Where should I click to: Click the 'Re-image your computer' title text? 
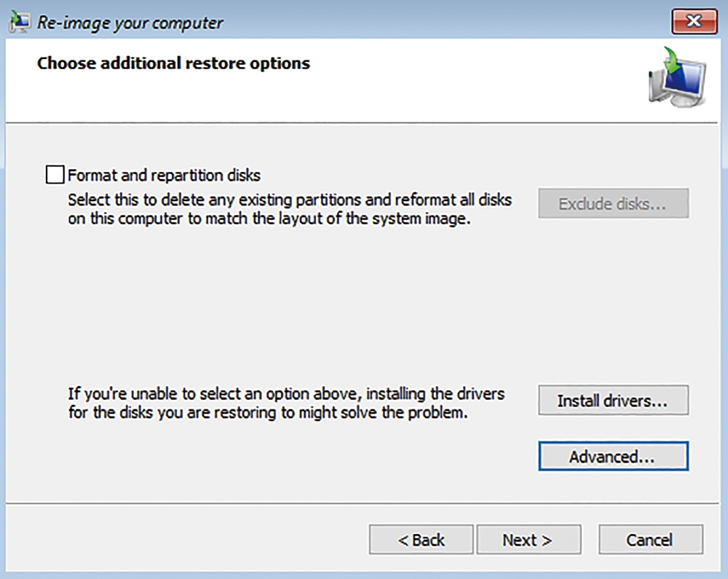(130, 22)
